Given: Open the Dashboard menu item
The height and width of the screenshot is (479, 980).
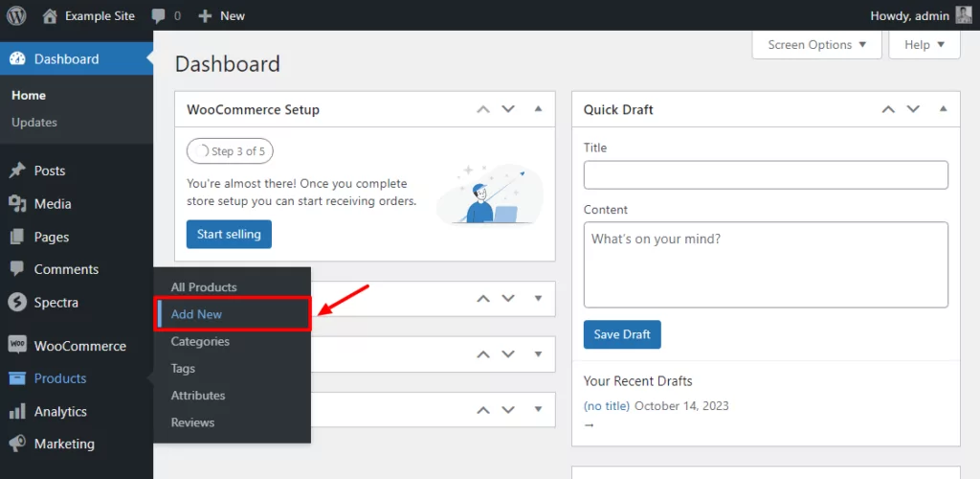Looking at the screenshot, I should (77, 58).
